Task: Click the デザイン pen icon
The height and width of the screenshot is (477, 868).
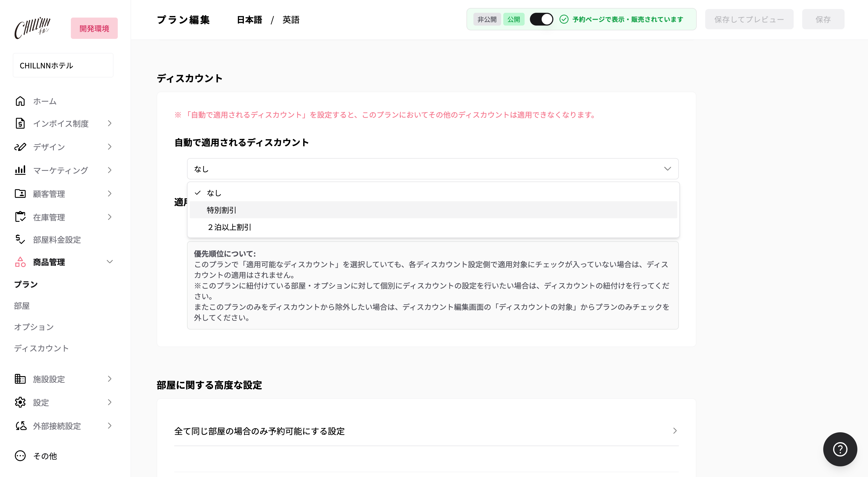Action: coord(20,147)
